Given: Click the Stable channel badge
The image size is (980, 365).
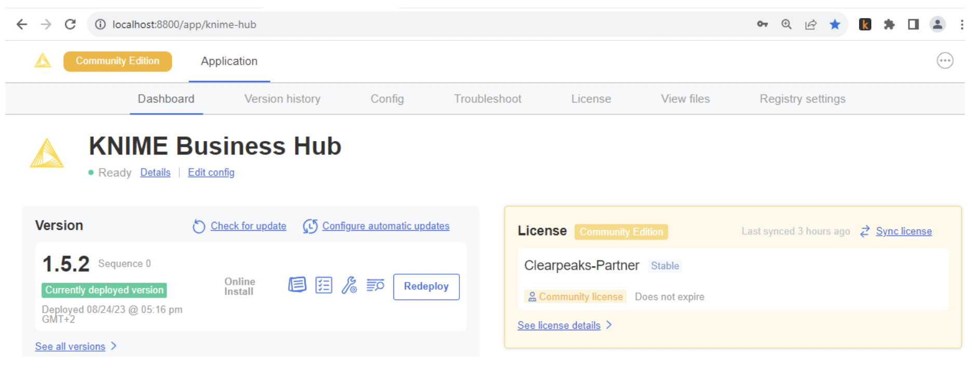Looking at the screenshot, I should pos(665,265).
